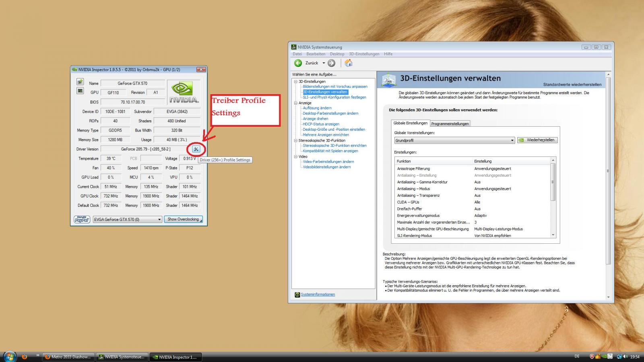Screen dimensions: 644x362
Task: Open SLI- und PhysX-Konfiguration festlegen
Action: click(334, 97)
